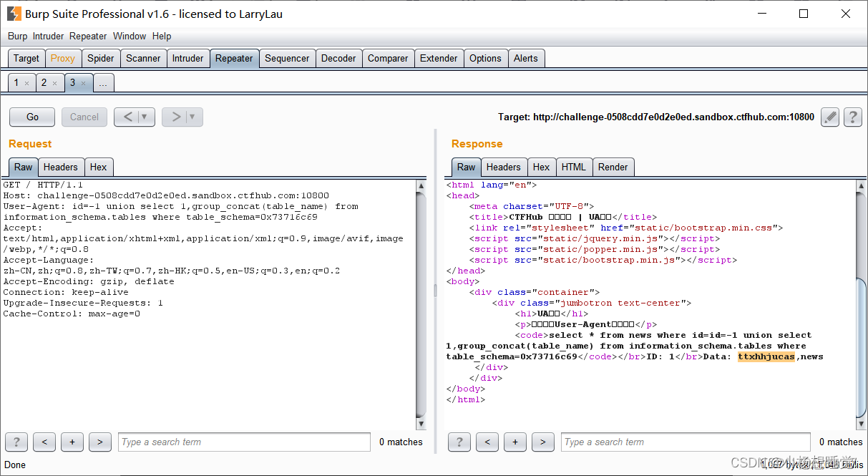This screenshot has width=868, height=476.
Task: Click the pencil icon to edit target
Action: point(829,117)
